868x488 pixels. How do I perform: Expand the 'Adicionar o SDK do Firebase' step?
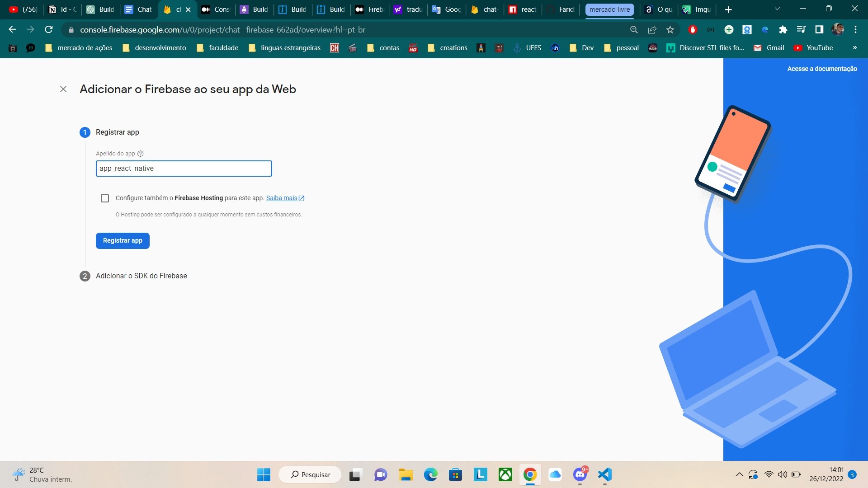(x=142, y=275)
